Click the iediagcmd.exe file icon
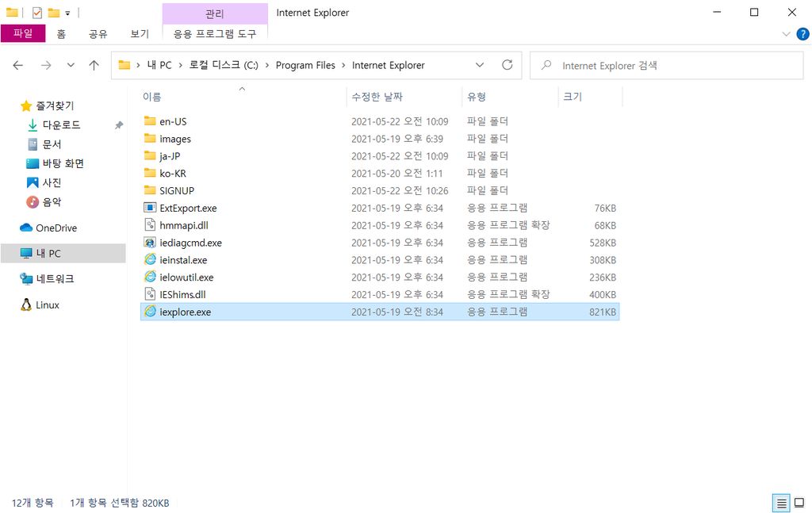Screen dimensions: 812x513 [150, 243]
